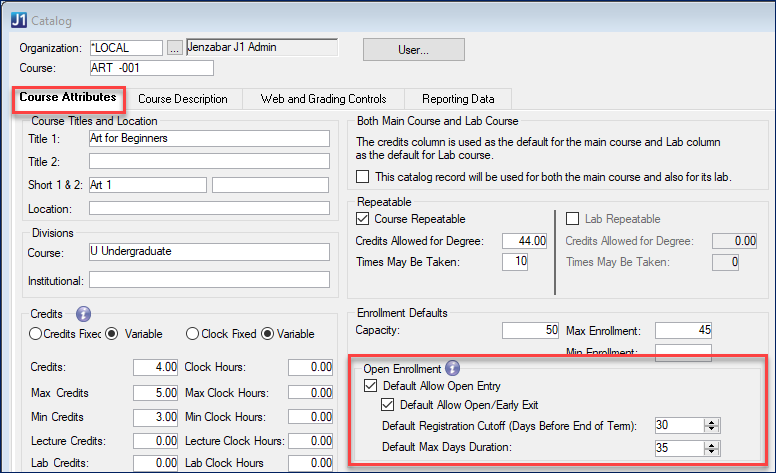Select the Reporting Data tab
The image size is (776, 473).
(x=457, y=99)
